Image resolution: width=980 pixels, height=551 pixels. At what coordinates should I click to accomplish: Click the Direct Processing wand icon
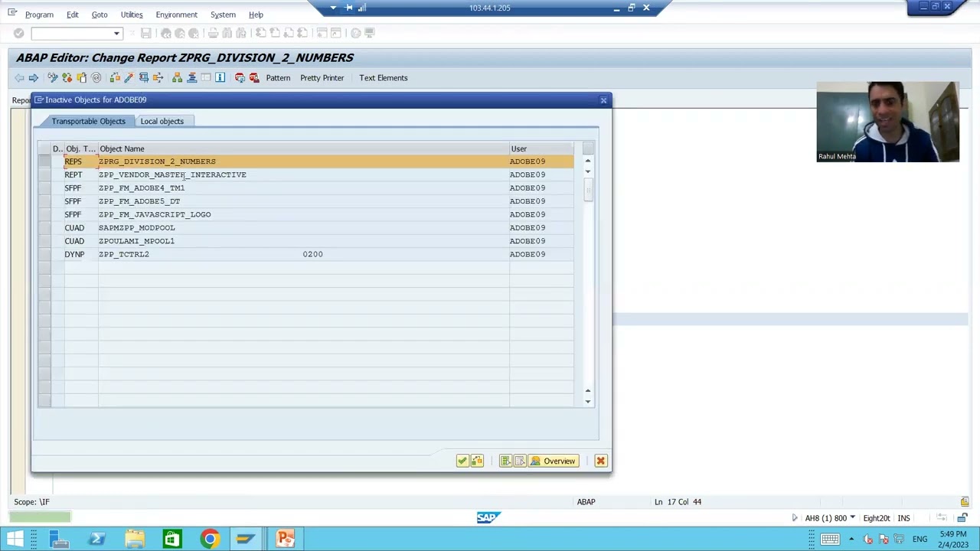129,77
